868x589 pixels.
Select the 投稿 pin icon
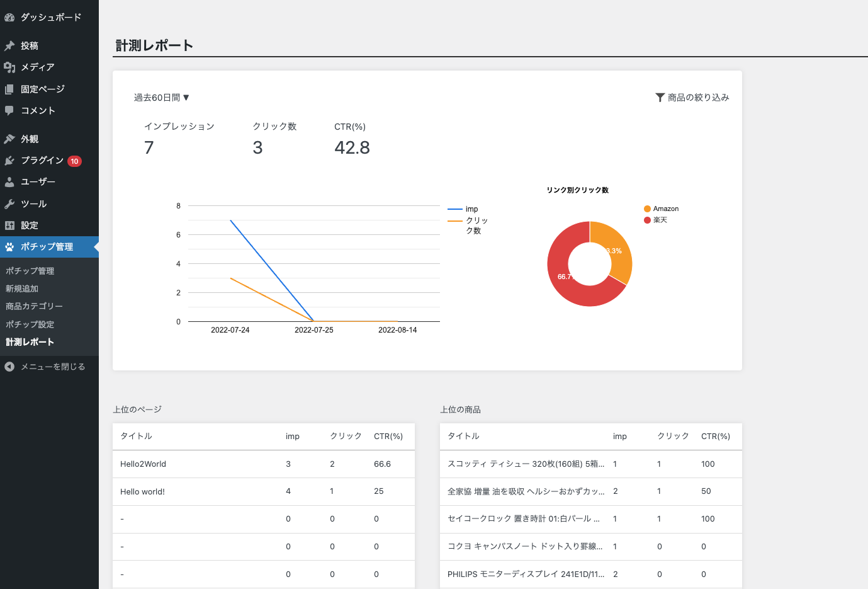click(9, 45)
